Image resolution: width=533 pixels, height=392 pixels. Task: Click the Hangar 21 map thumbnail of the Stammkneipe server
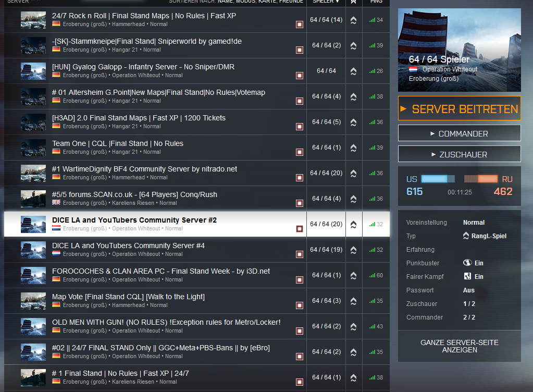[x=33, y=45]
